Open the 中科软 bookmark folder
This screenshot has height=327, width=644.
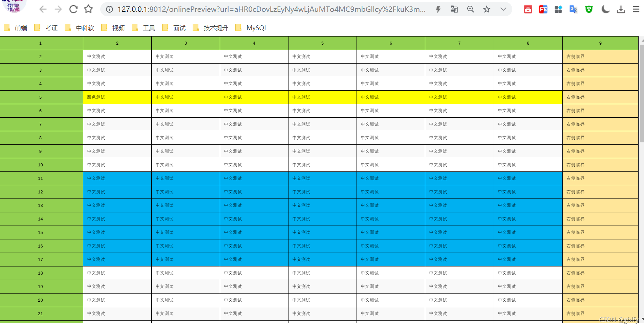tap(80, 28)
